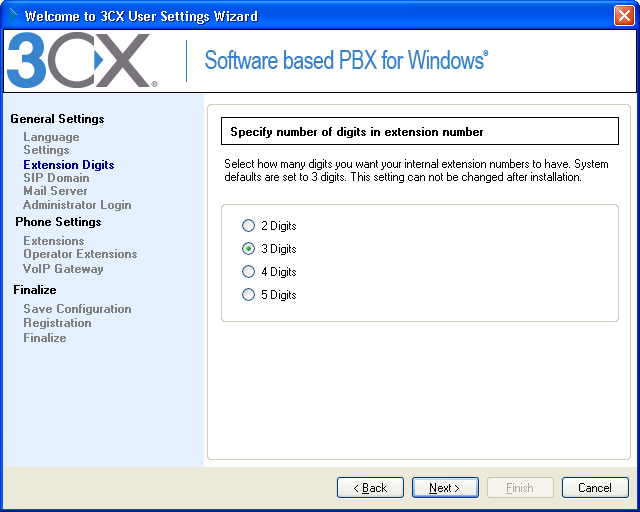The image size is (640, 512).
Task: Select Operator Extensions in Phone Settings
Action: click(x=80, y=254)
